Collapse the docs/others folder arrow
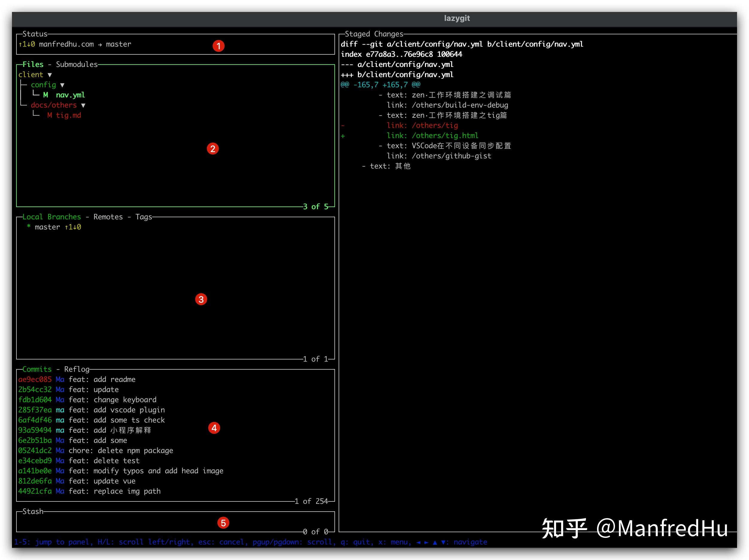The image size is (749, 560). point(83,105)
